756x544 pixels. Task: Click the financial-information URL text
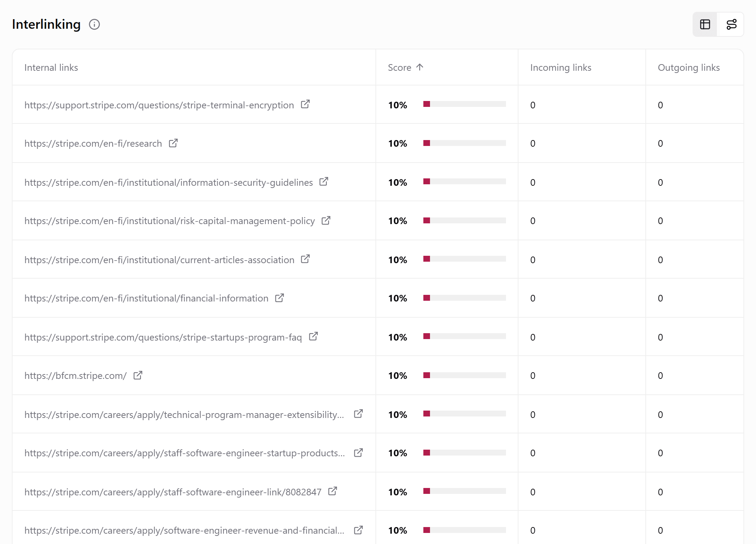click(x=146, y=298)
